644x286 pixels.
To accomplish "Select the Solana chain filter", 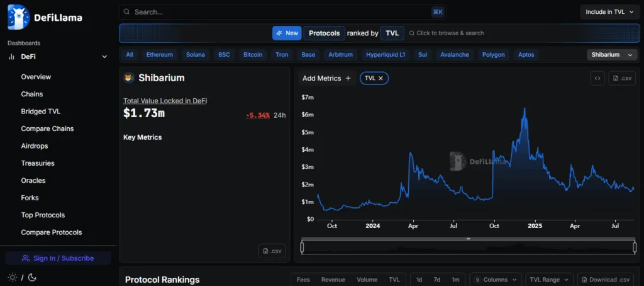I will coord(195,54).
